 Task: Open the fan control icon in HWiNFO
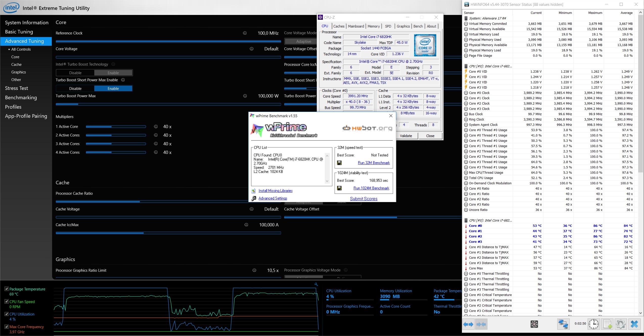tap(534, 324)
